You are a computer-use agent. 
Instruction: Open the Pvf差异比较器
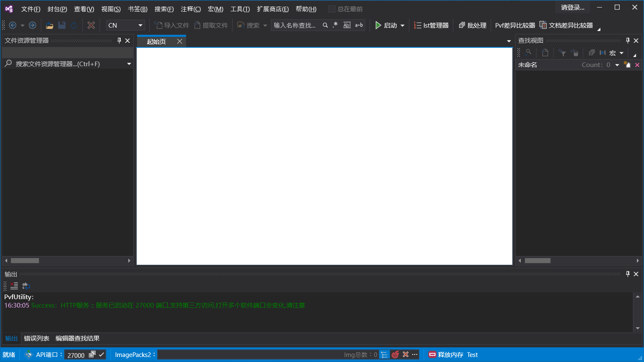pos(515,25)
